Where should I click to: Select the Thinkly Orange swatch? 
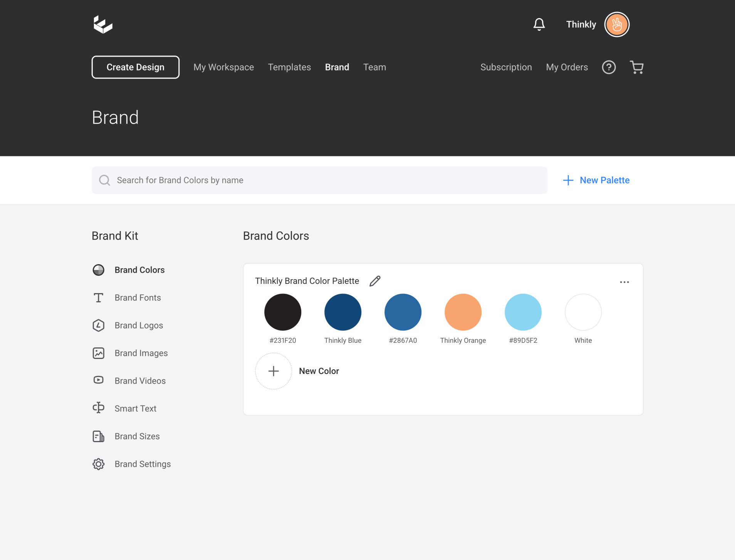click(463, 312)
